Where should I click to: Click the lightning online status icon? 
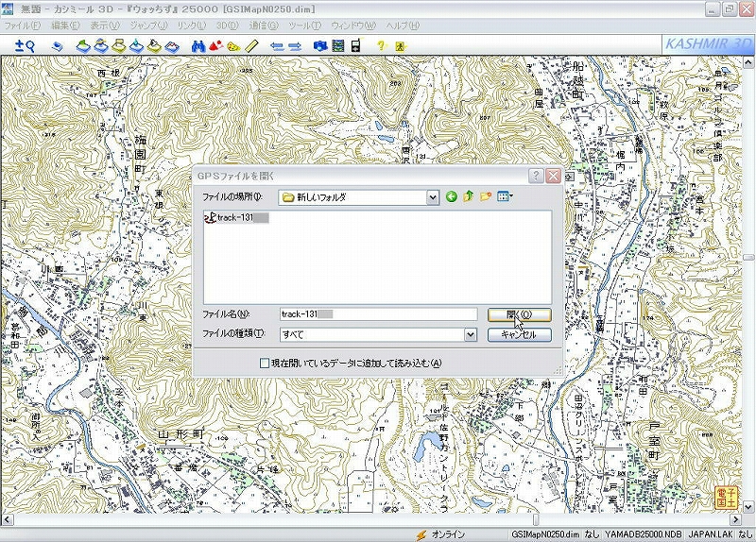(421, 534)
